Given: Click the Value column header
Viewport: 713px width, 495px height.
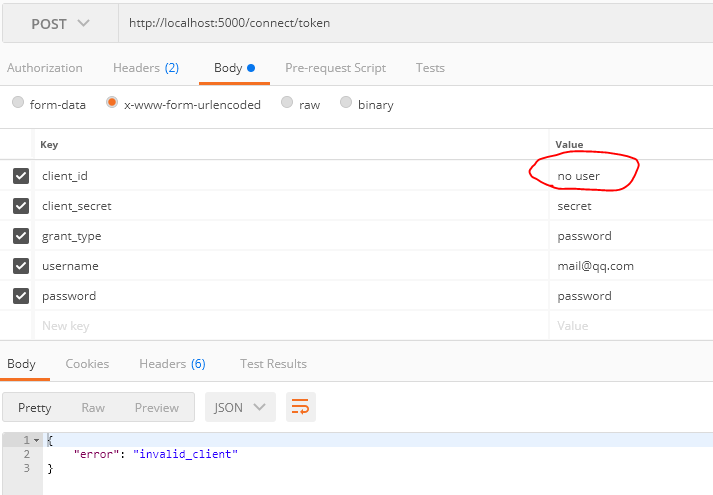Looking at the screenshot, I should point(569,145).
